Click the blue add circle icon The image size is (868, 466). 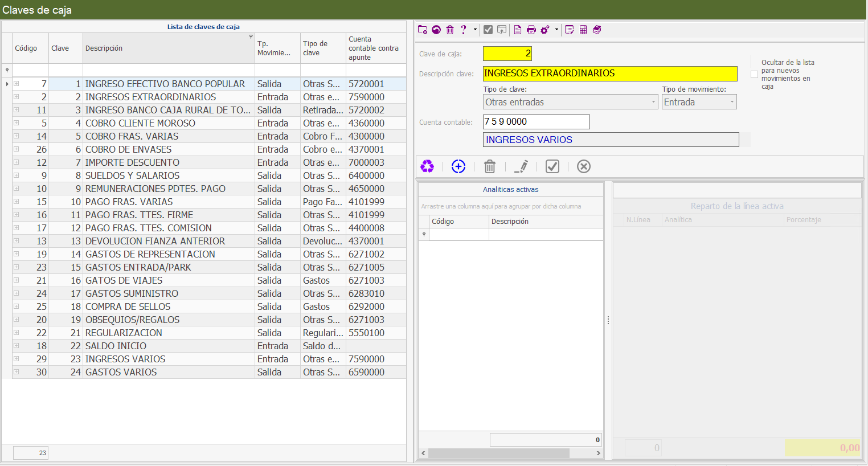458,166
